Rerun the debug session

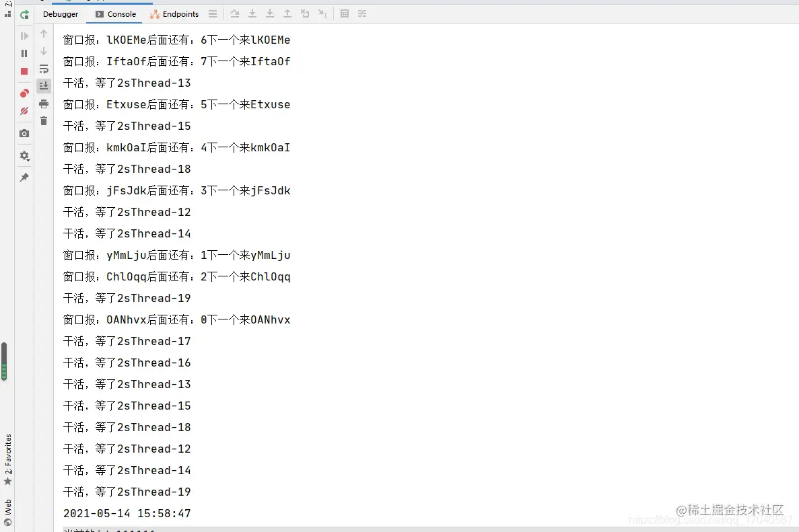click(x=24, y=14)
